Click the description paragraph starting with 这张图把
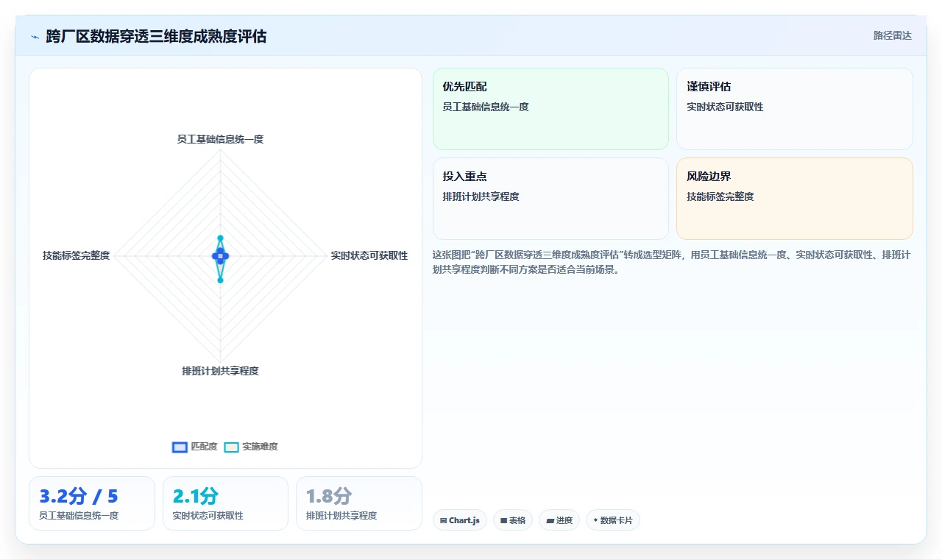The height and width of the screenshot is (560, 942). click(x=672, y=262)
